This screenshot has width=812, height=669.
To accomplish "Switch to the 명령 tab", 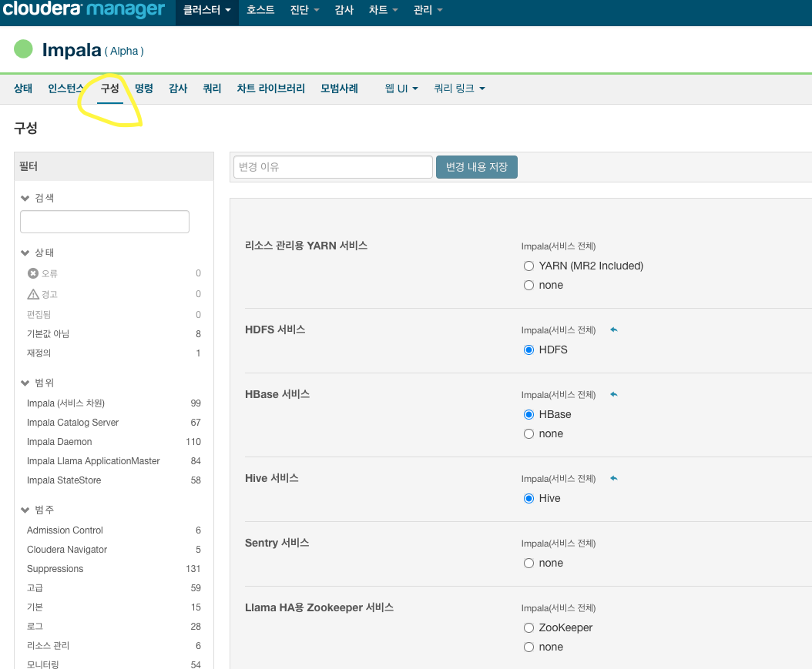I will click(x=144, y=89).
